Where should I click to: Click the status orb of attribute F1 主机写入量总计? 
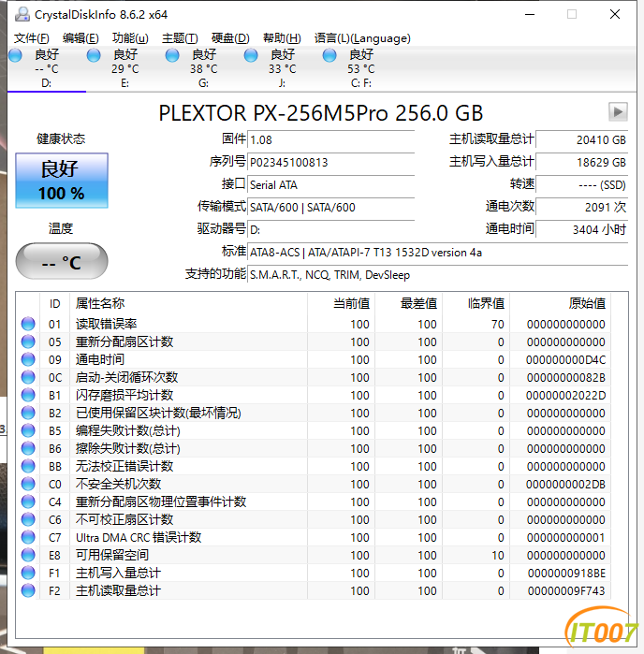28,573
